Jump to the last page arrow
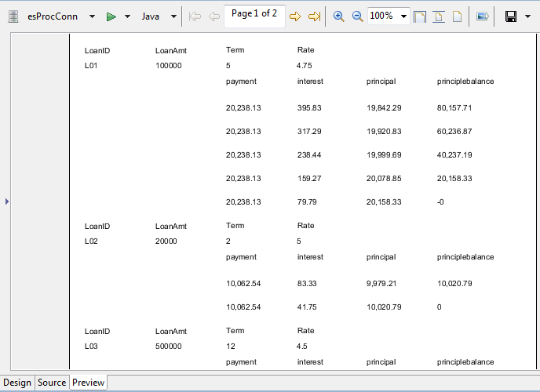Screen dimensions: 540x392 [314, 16]
